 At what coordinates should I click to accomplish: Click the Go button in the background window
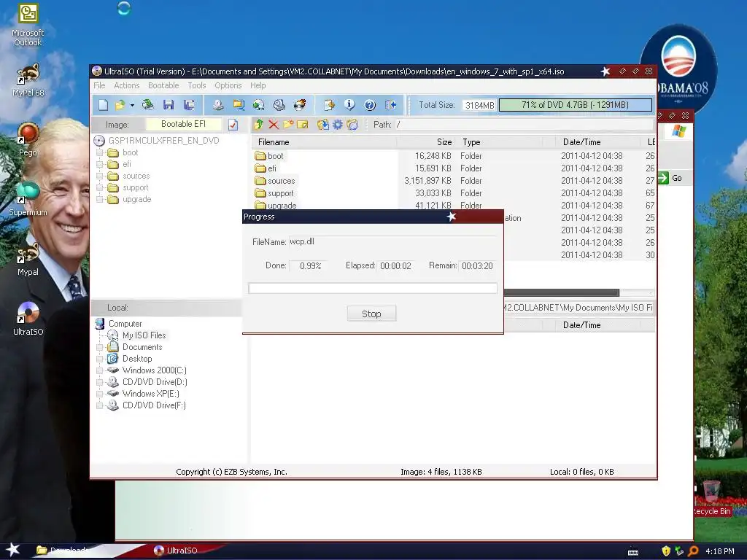pos(670,178)
